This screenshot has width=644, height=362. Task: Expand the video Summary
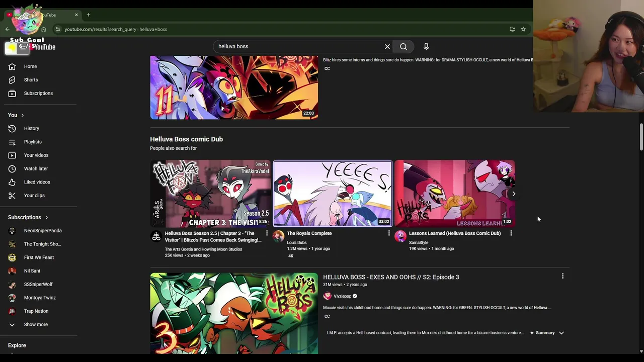(547, 333)
